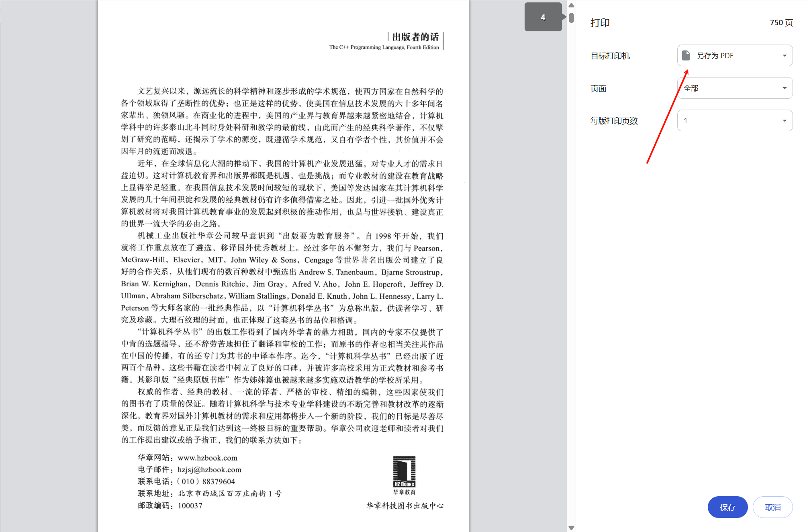Open the 页面 range dropdown showing 全部
Image resolution: width=807 pixels, height=532 pixels.
(735, 88)
